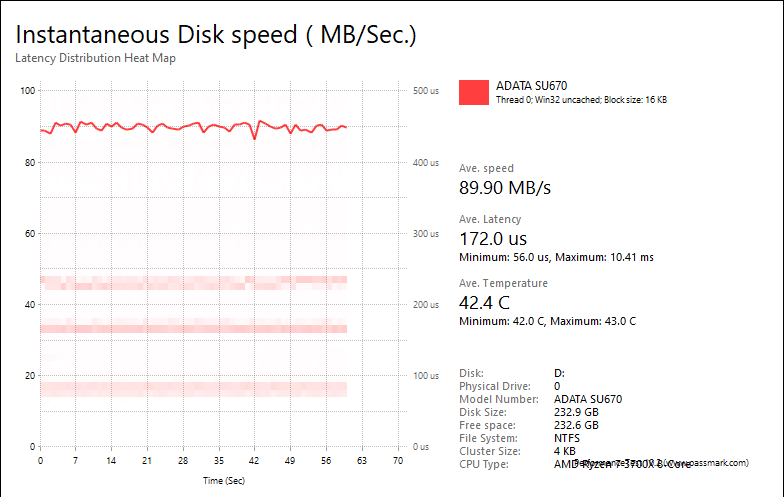Click the Model Number ADATA SU670 entry
The image size is (784, 497).
point(588,399)
